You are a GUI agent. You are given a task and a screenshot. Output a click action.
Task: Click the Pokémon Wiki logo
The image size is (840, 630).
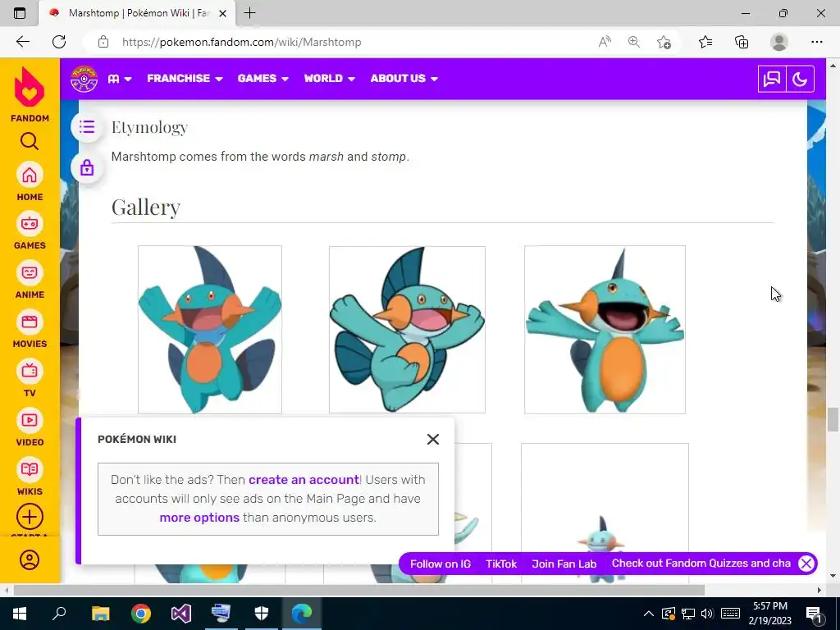(84, 79)
